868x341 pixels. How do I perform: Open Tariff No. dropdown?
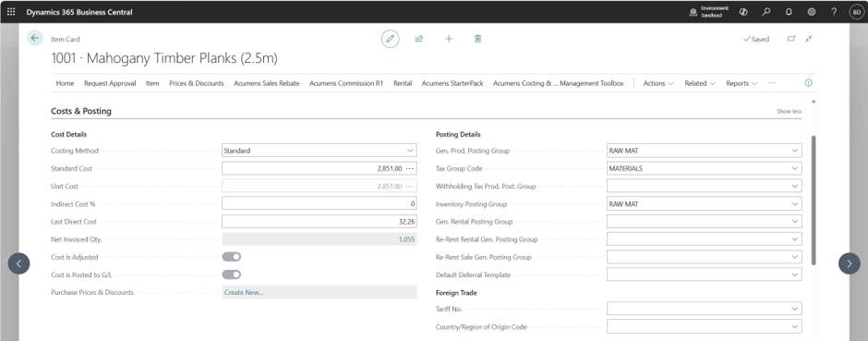[x=795, y=309]
